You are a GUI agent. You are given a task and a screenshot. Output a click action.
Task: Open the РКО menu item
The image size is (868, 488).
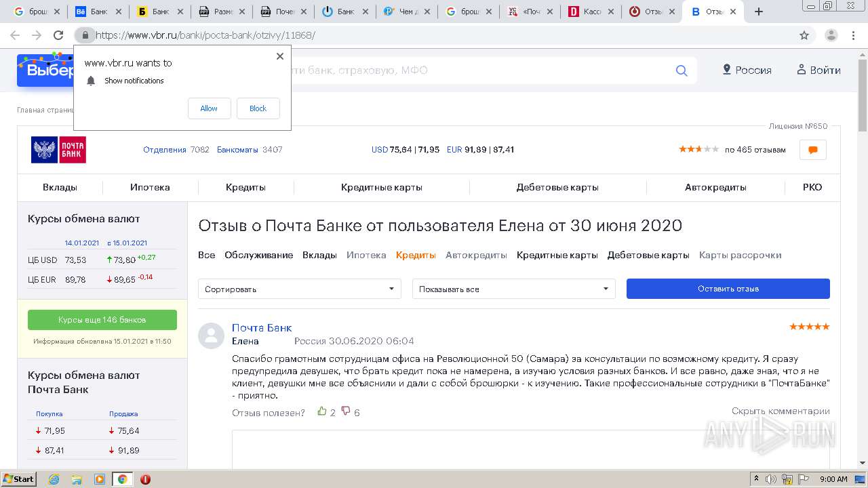click(812, 187)
